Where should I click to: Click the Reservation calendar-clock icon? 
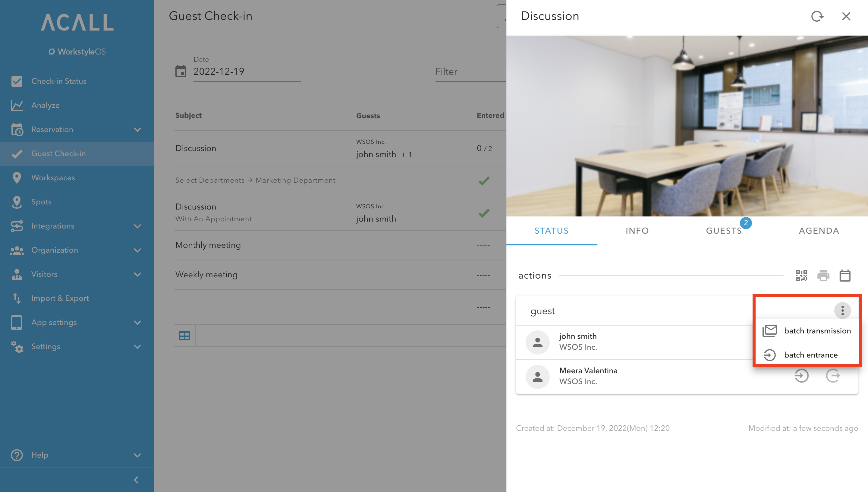pyautogui.click(x=17, y=129)
